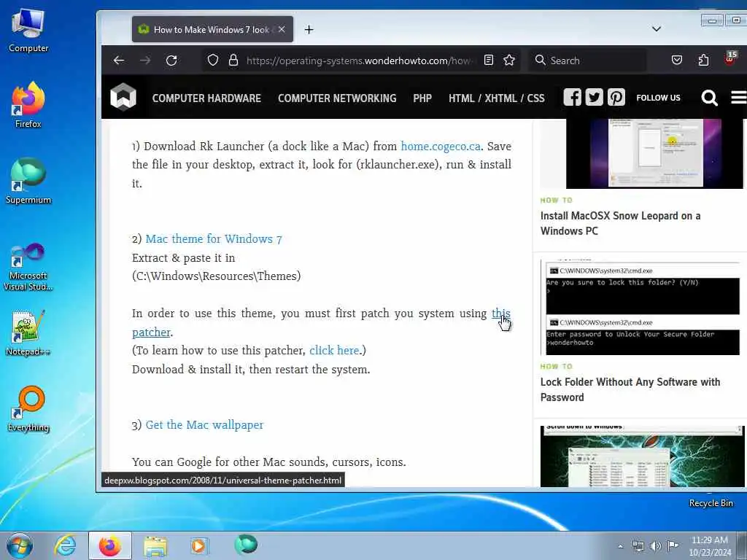Launch Internet Explorer from taskbar
Screen dimensions: 747x560
pyautogui.click(x=65, y=545)
